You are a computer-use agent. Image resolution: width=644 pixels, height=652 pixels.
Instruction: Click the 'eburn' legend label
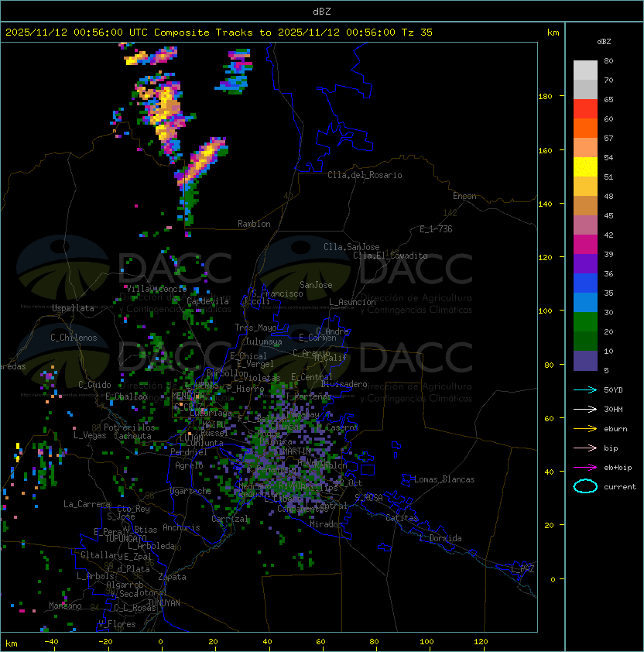615,429
